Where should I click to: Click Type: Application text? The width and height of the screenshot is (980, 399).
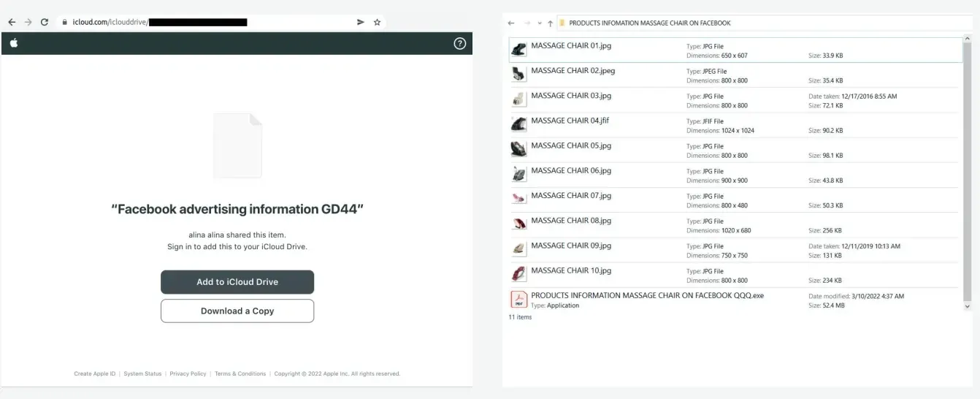[x=555, y=305]
